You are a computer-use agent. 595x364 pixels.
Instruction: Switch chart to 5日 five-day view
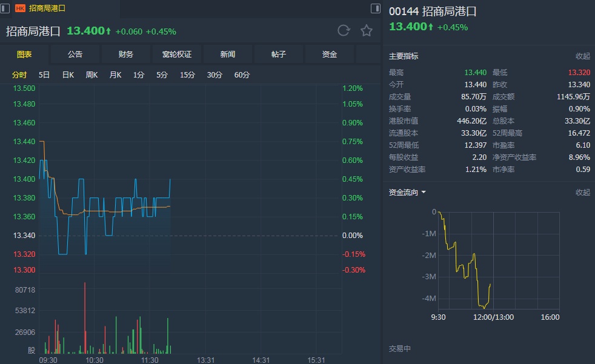point(44,75)
